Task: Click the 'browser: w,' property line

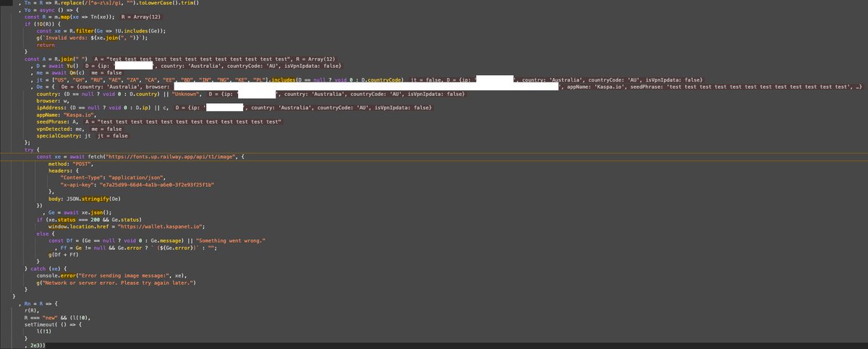Action: point(53,100)
